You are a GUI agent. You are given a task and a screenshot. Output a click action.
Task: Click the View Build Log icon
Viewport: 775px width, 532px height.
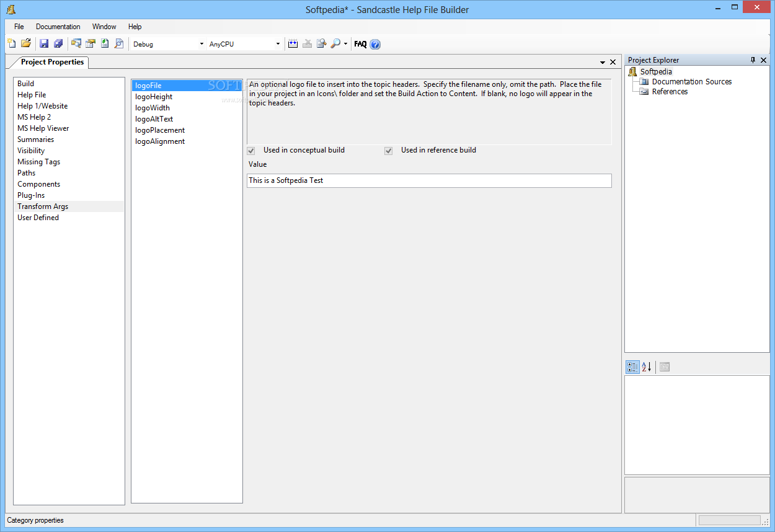[x=322, y=43]
